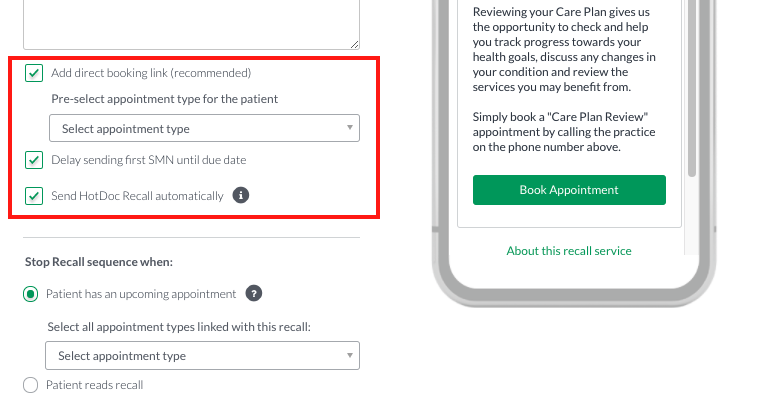Click the phone preview scrollbar
The width and height of the screenshot is (780, 411).
(692, 89)
